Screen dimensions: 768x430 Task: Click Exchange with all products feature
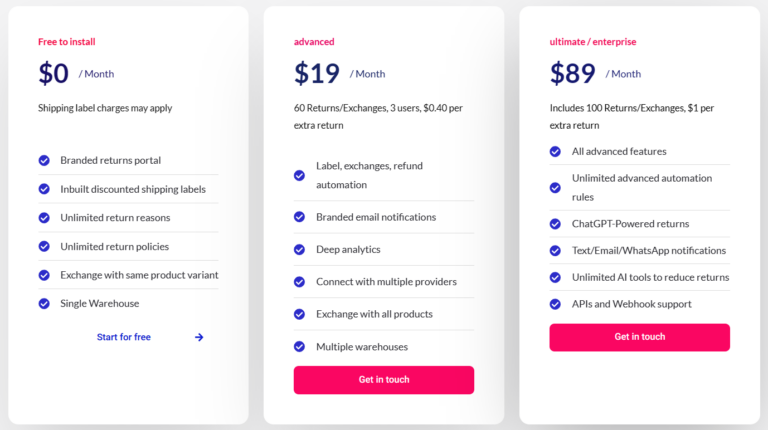(x=374, y=314)
